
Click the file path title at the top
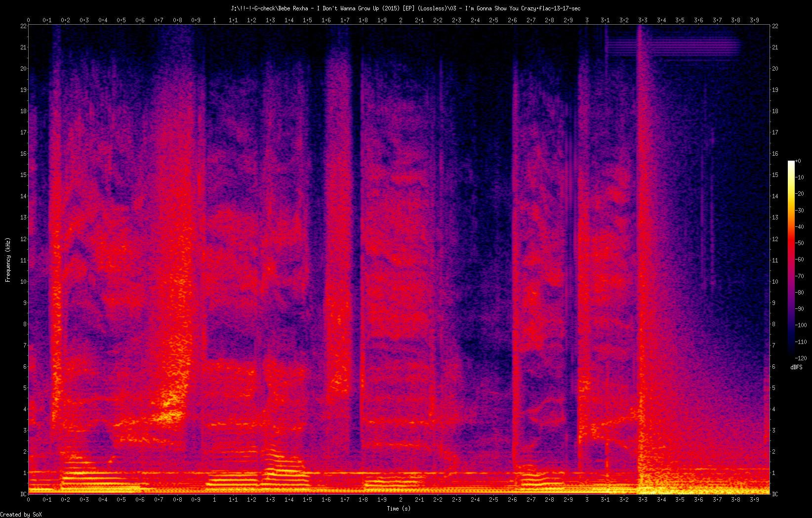click(406, 8)
